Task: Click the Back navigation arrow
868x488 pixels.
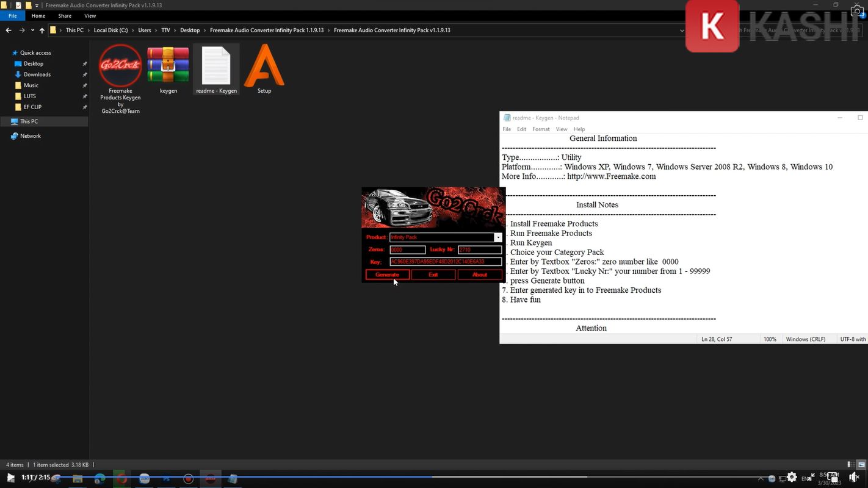Action: pyautogui.click(x=9, y=30)
